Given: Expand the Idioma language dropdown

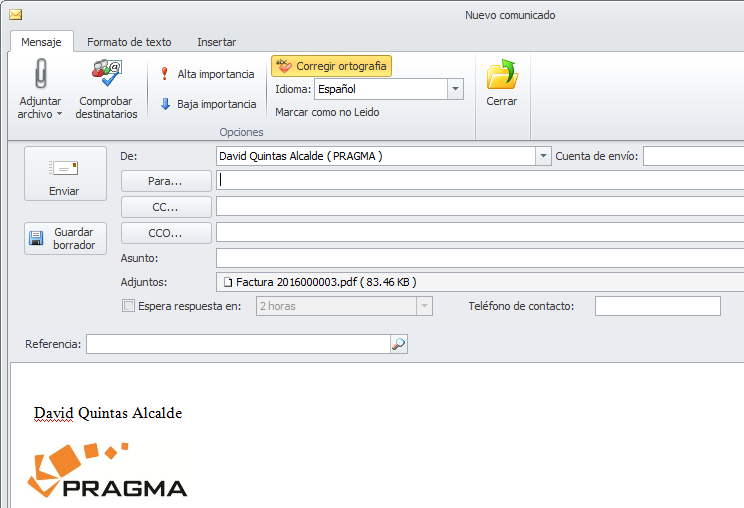Looking at the screenshot, I should tap(455, 89).
